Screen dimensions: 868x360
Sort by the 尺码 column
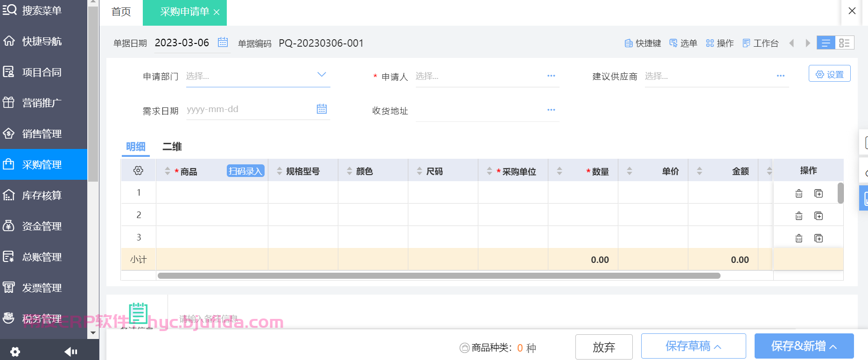point(420,171)
